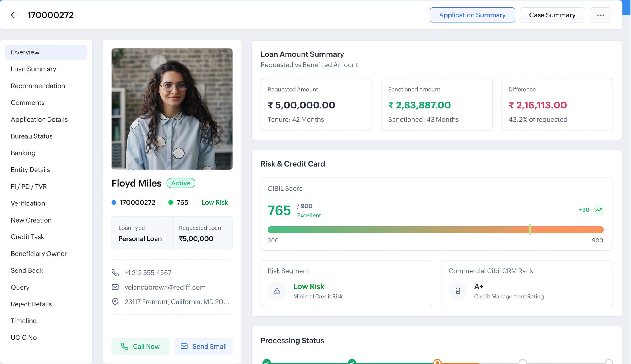Click the first completed checkmark step in Processing Status
Image resolution: width=631 pixels, height=364 pixels.
[266, 362]
